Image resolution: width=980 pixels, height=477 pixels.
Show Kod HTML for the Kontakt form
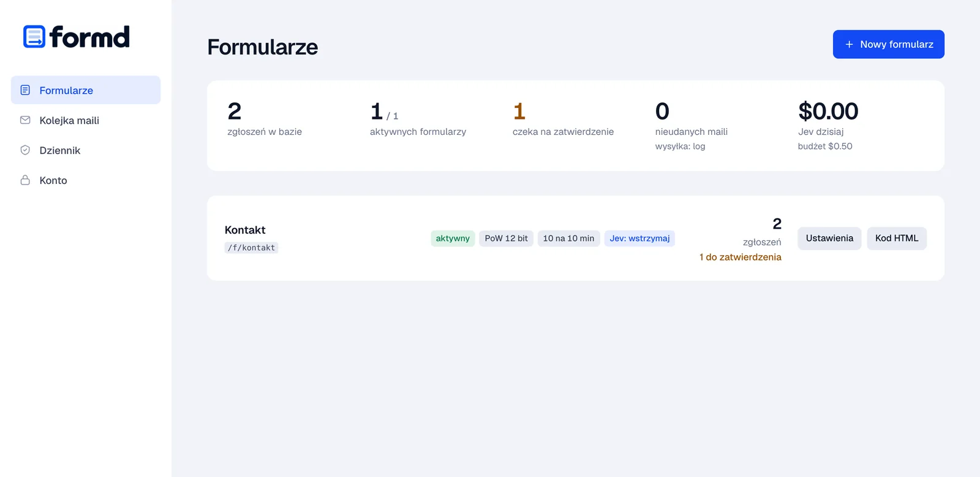point(897,238)
